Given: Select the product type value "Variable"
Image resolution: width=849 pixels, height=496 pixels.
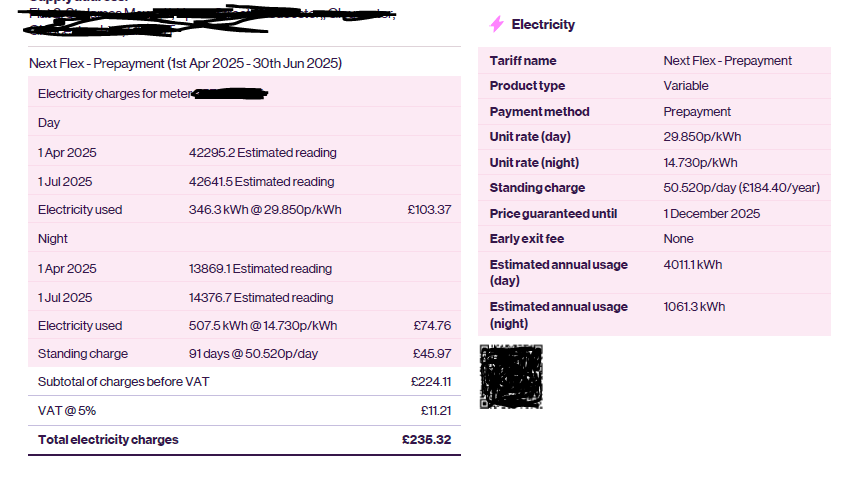Looking at the screenshot, I should click(686, 86).
